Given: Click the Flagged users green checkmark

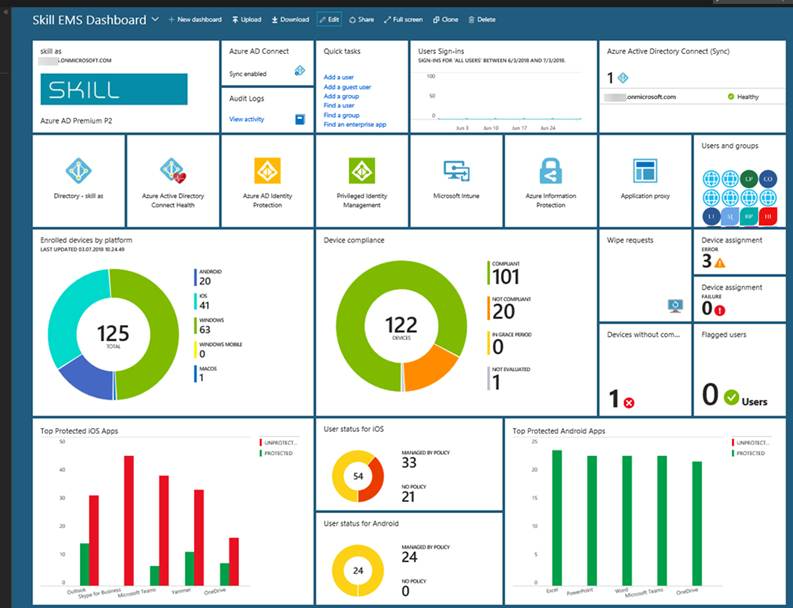Looking at the screenshot, I should click(731, 397).
